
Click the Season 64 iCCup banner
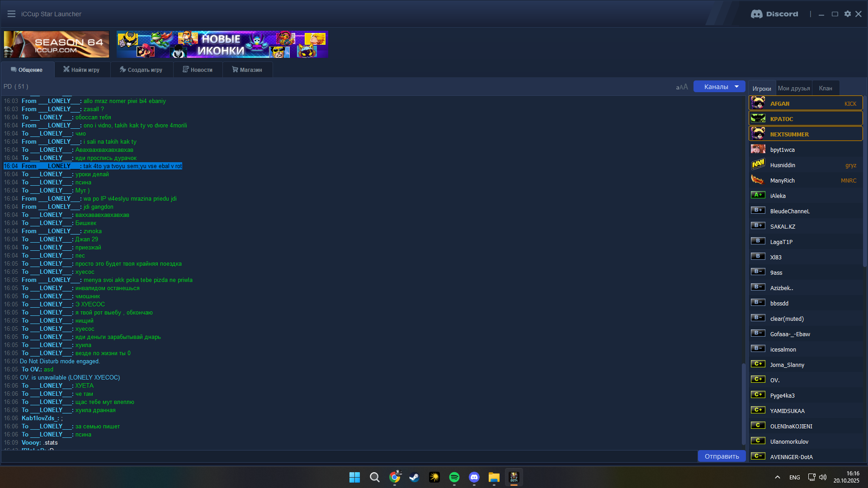[57, 44]
